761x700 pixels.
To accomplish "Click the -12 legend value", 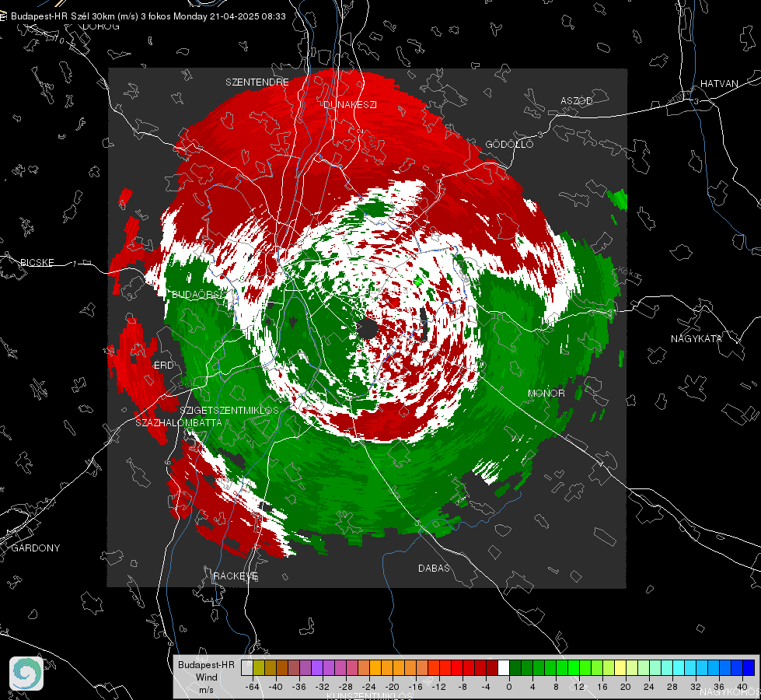I will click(x=438, y=688).
